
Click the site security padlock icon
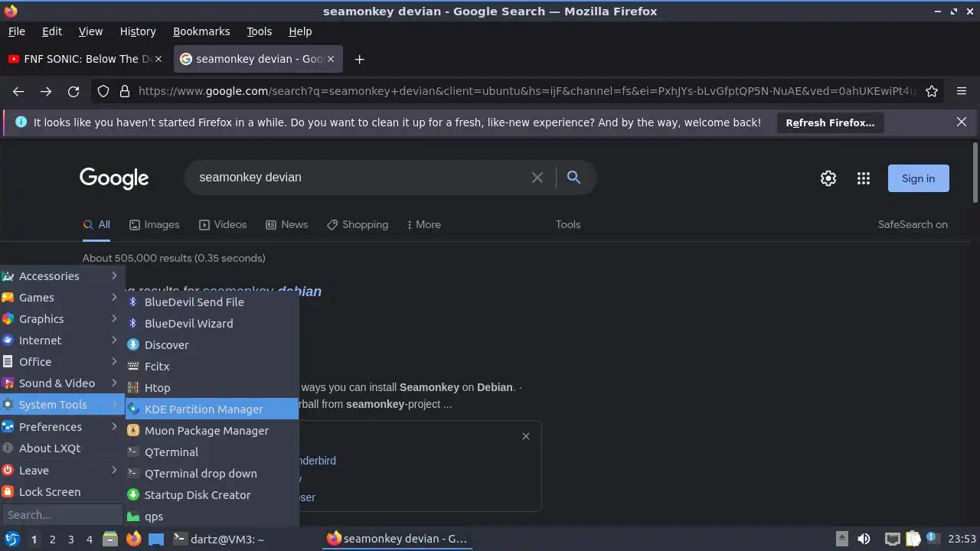tap(125, 91)
